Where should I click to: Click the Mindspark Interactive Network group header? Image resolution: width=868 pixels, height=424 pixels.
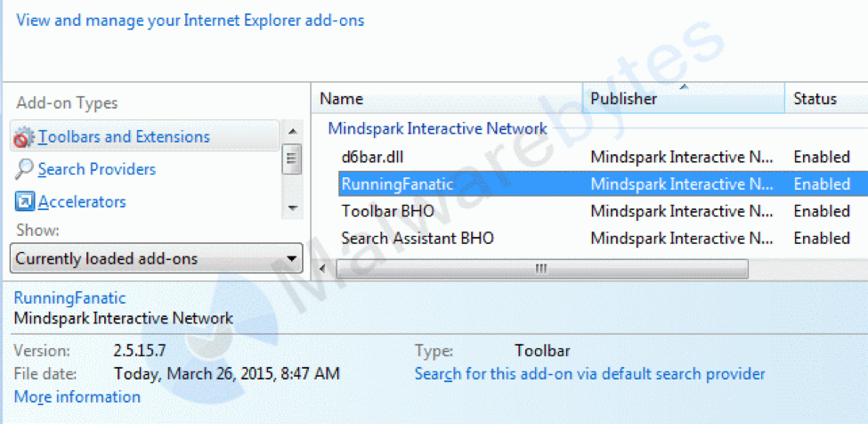click(437, 128)
